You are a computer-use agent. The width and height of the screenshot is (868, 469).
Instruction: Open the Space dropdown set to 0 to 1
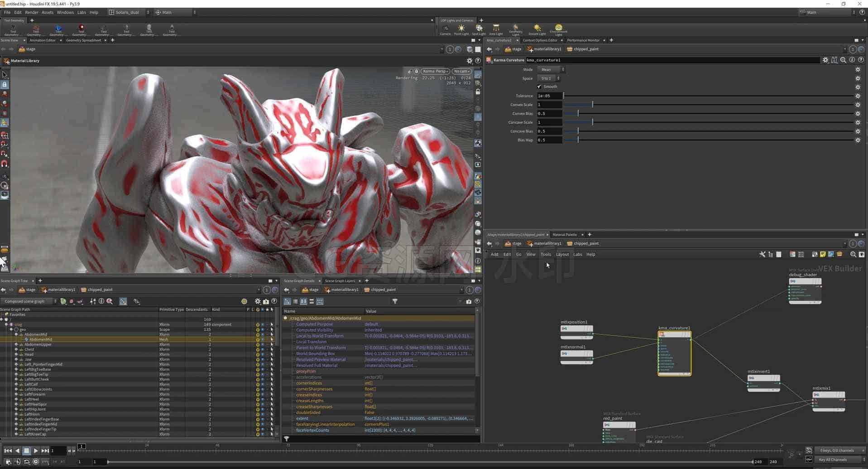point(549,78)
